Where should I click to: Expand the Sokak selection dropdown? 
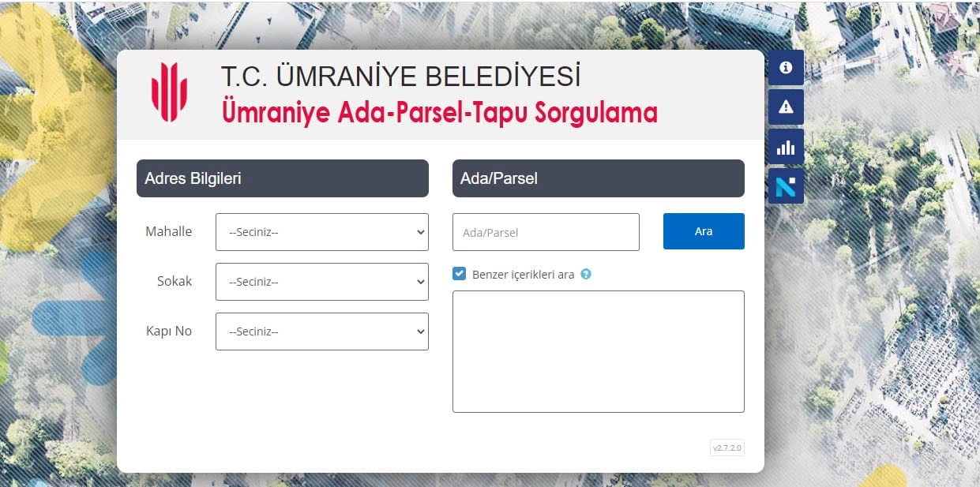[x=321, y=282]
